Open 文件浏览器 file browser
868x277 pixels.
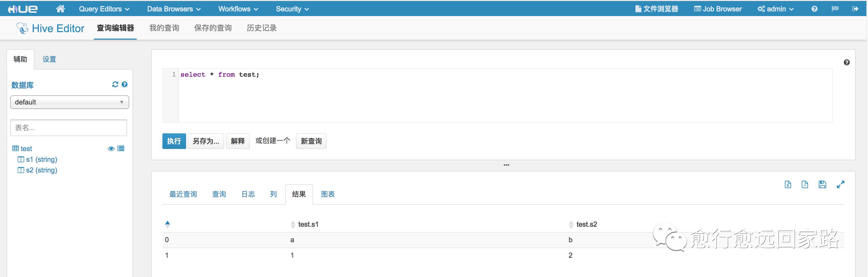pos(656,9)
